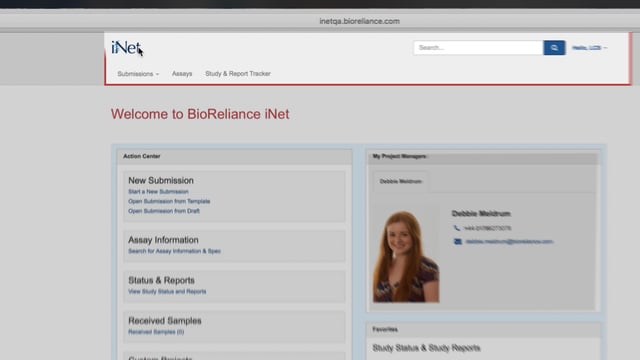Click the envelope email icon
The image size is (640, 360).
[458, 242]
